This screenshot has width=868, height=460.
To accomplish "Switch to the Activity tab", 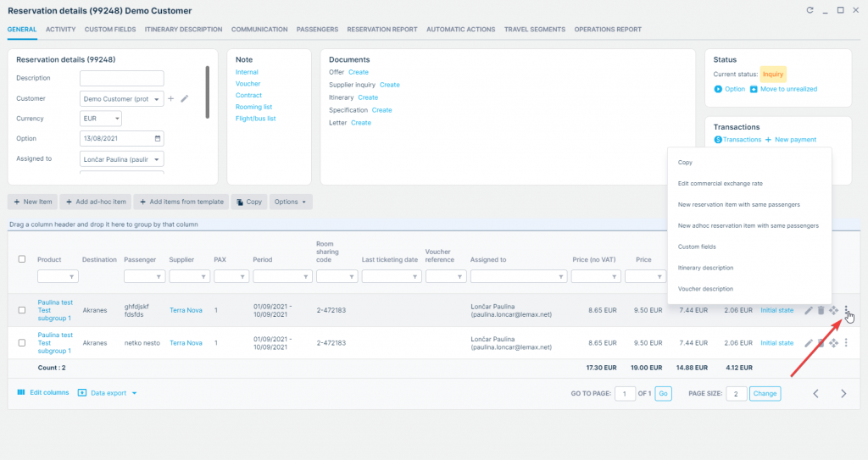I will click(60, 30).
